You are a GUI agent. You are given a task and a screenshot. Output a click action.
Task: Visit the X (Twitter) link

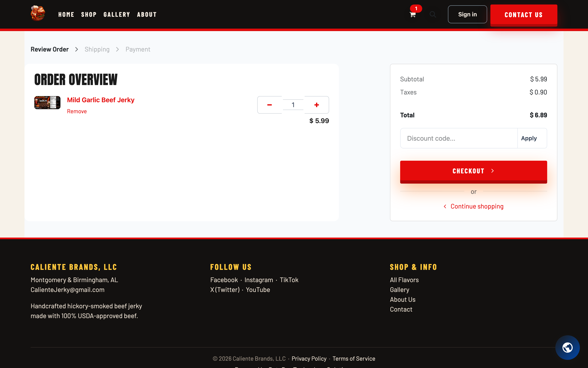click(x=225, y=290)
